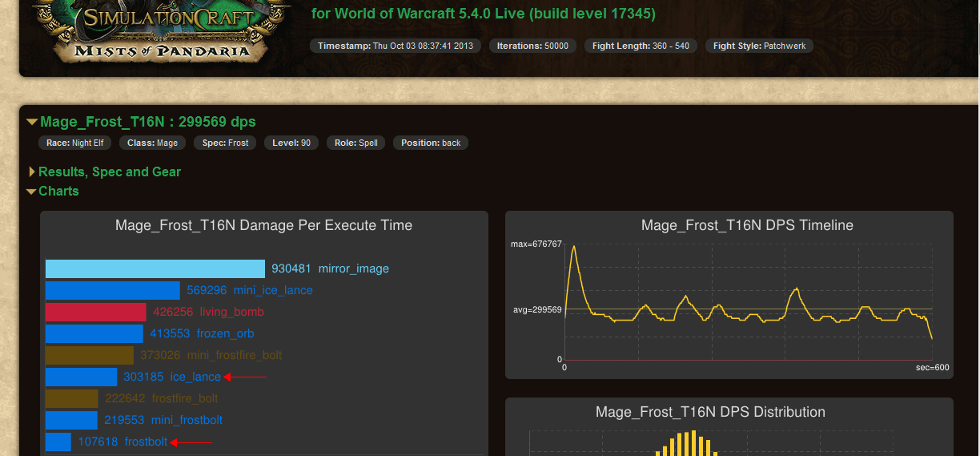Click the 426256 living_bomb label
This screenshot has height=456, width=980.
208,312
